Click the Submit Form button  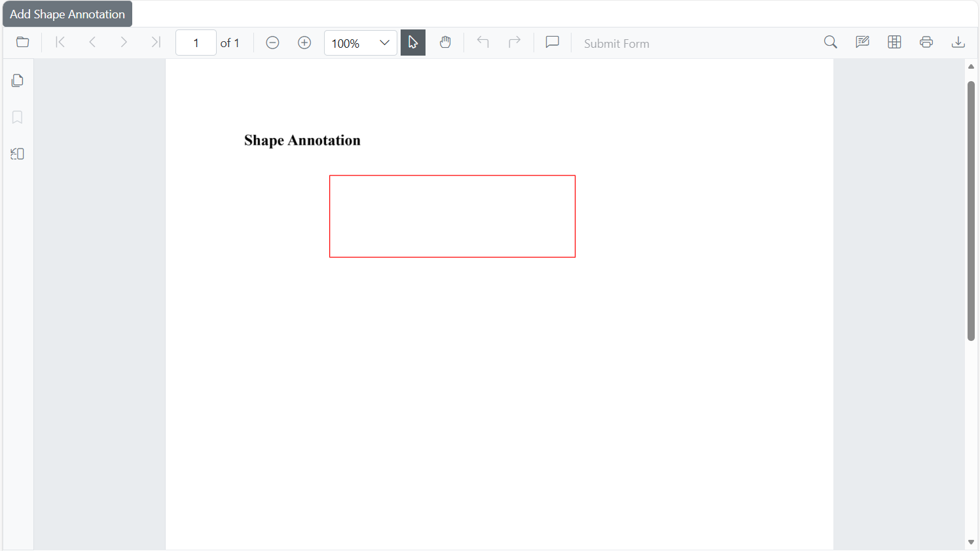coord(616,44)
